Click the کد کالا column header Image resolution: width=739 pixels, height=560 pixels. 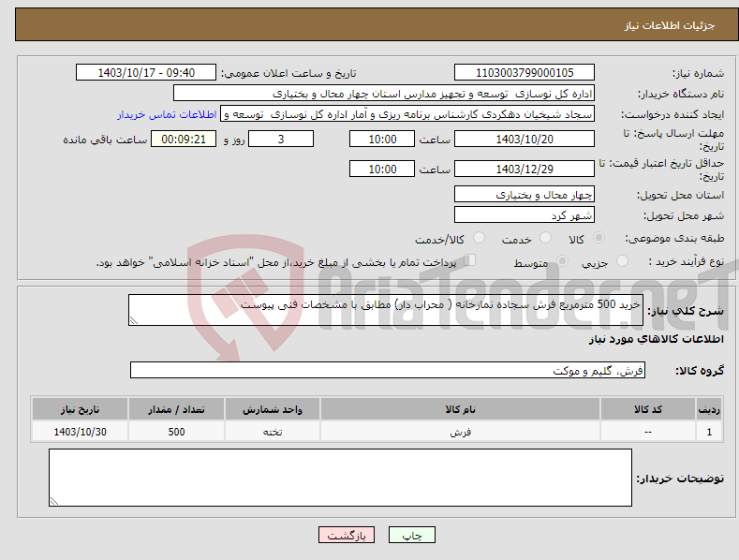pyautogui.click(x=648, y=409)
